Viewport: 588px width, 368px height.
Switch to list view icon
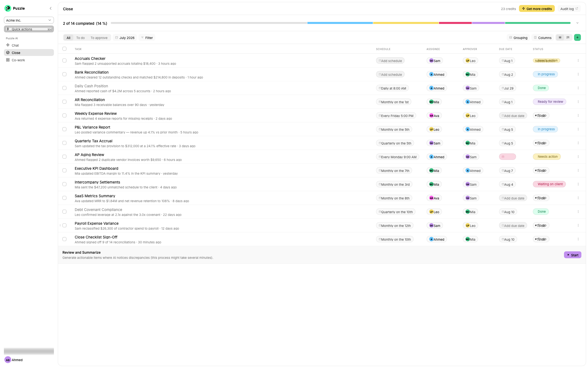[x=560, y=38]
